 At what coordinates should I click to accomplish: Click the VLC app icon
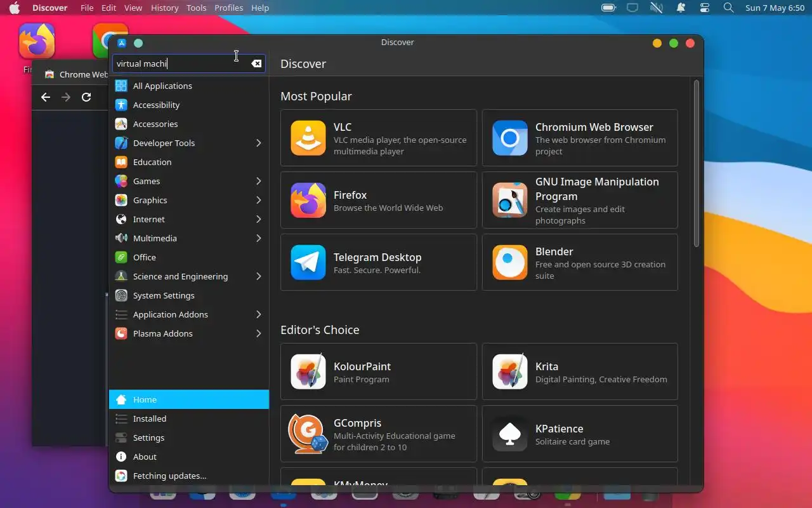click(308, 138)
